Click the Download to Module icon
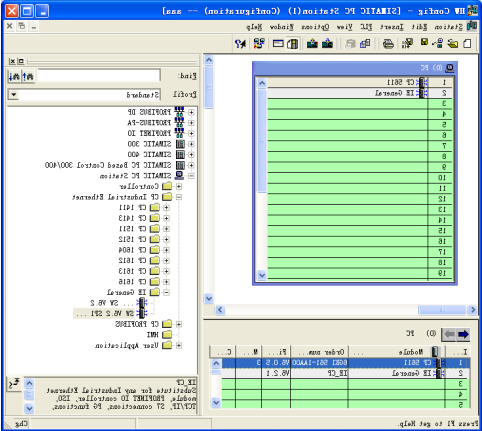Image resolution: width=482 pixels, height=431 pixels. (327, 44)
